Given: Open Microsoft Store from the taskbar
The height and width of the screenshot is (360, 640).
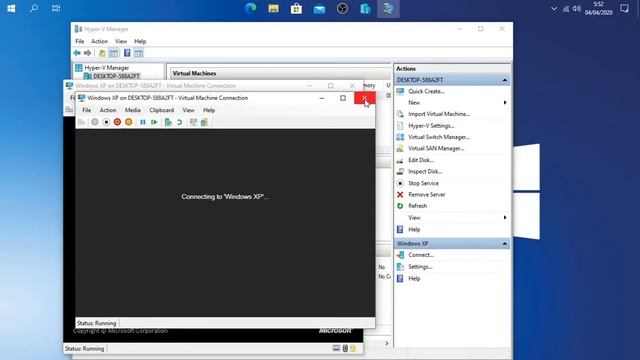Looking at the screenshot, I should coord(296,8).
